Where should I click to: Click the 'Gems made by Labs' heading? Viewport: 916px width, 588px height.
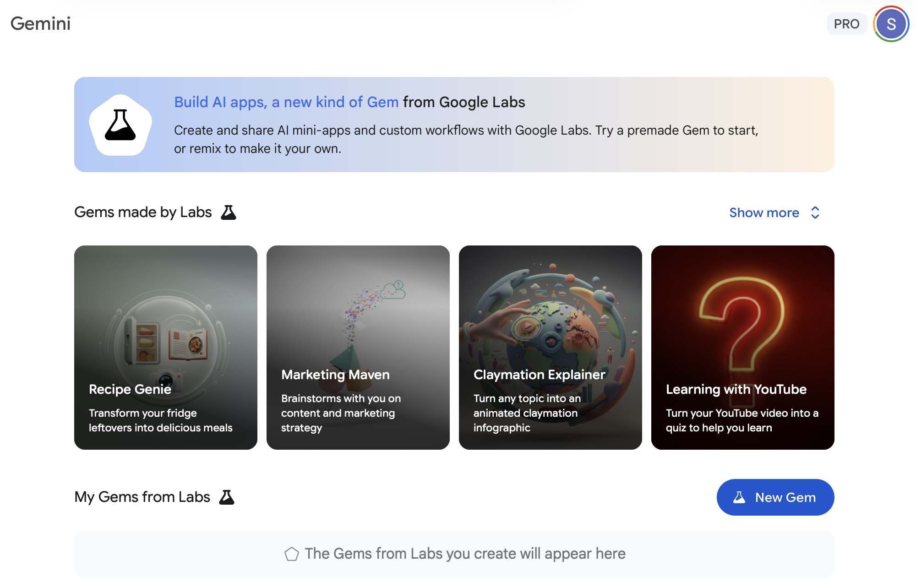click(143, 212)
